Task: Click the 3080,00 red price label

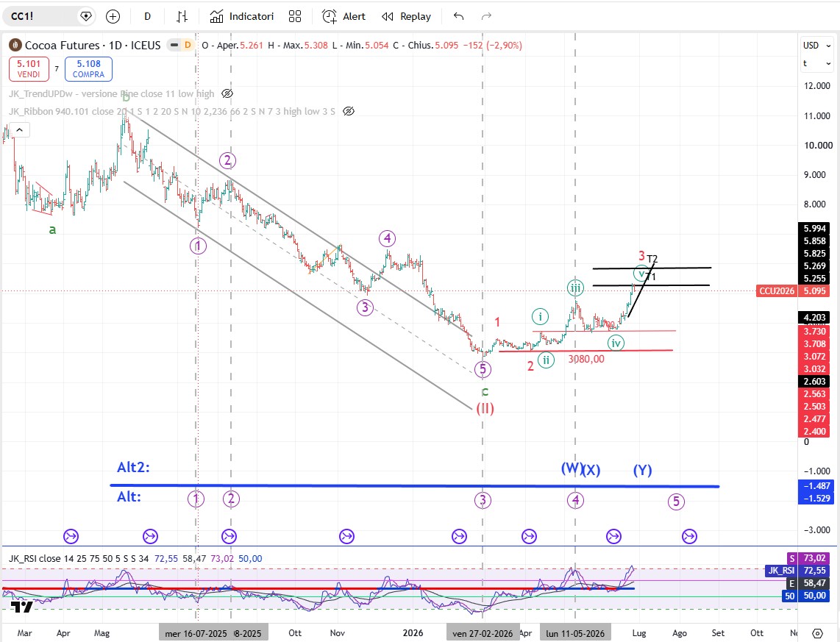Action: point(586,360)
